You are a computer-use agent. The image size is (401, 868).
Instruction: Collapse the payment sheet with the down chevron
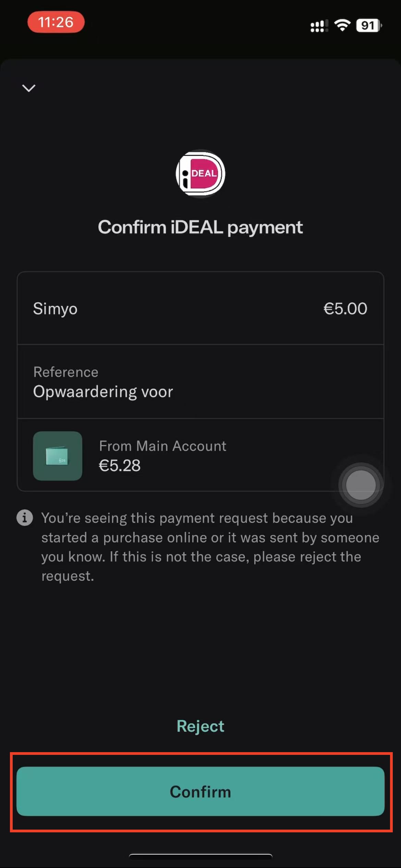pos(29,88)
